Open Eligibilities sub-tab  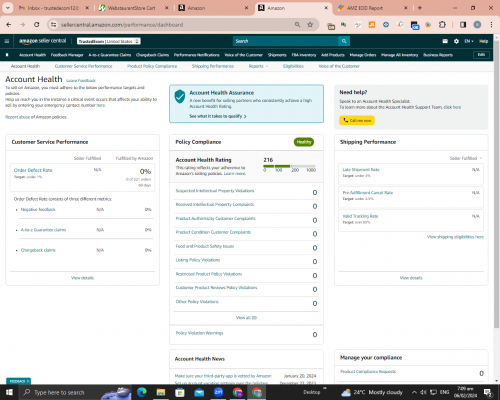293,66
